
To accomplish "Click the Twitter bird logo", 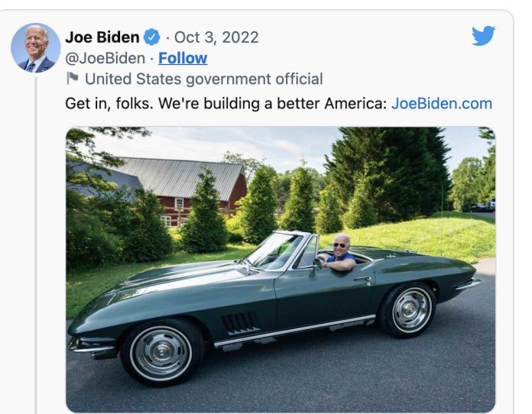I will pos(482,36).
